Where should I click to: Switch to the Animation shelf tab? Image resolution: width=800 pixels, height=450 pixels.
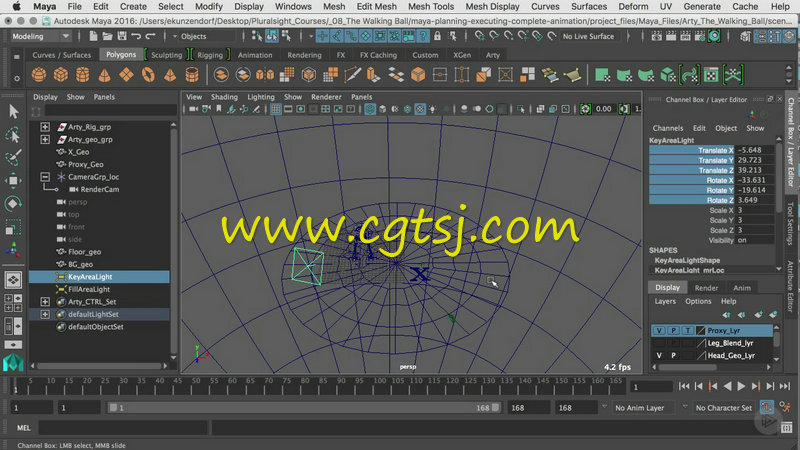pyautogui.click(x=255, y=55)
